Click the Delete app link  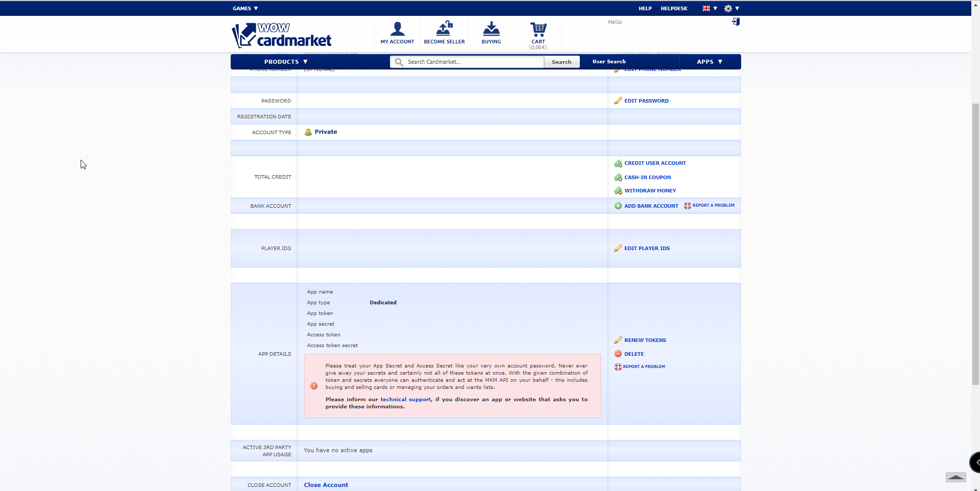point(634,354)
